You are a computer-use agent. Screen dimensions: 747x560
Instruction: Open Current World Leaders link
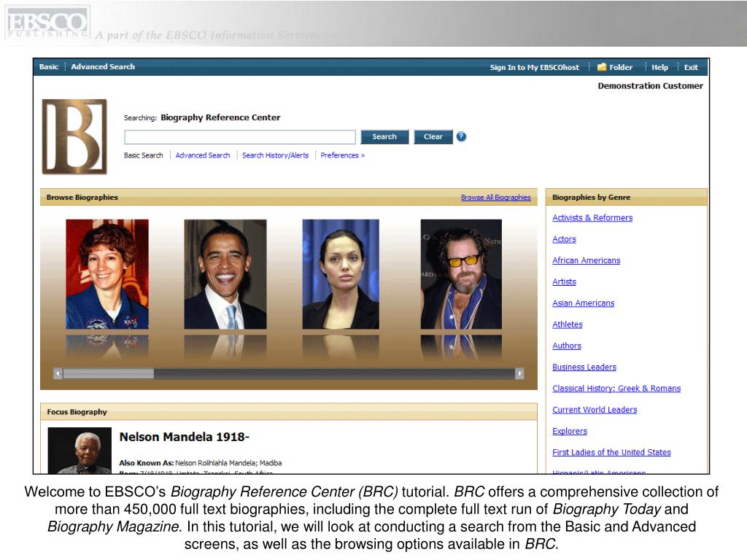(x=595, y=410)
